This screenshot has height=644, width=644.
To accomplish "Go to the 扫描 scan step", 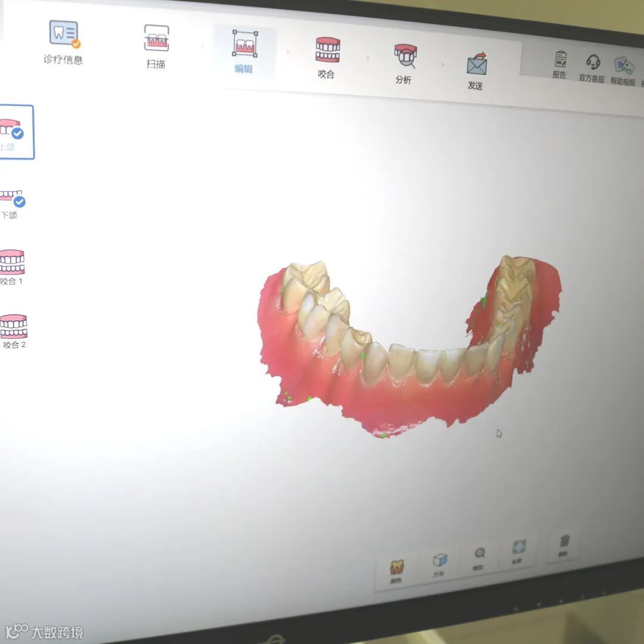I will click(x=156, y=47).
